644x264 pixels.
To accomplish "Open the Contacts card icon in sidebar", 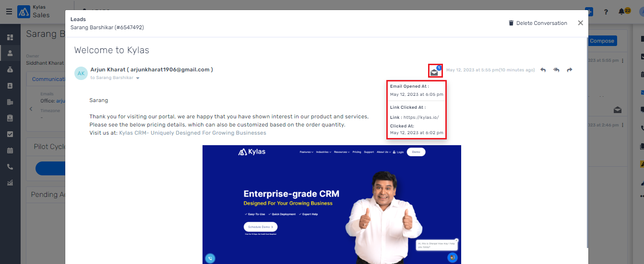I will click(10, 86).
